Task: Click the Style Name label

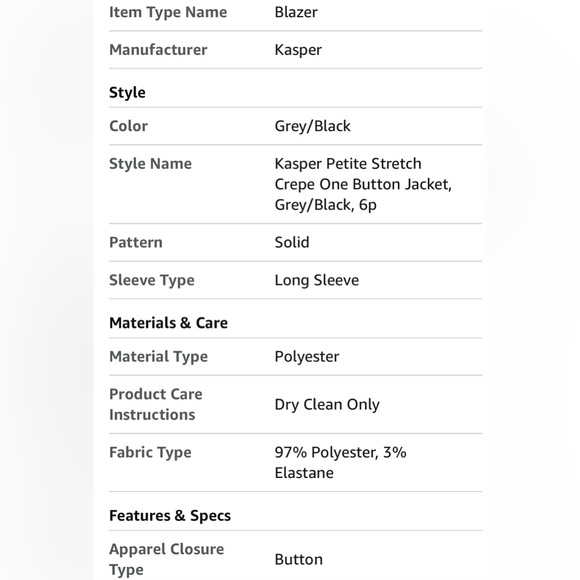Action: pyautogui.click(x=150, y=164)
